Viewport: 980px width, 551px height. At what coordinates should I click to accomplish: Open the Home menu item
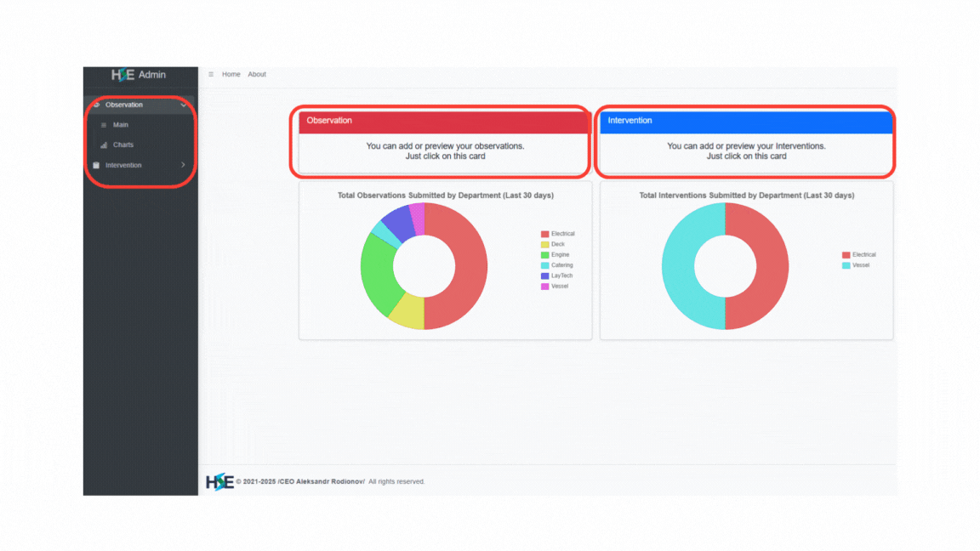(231, 74)
